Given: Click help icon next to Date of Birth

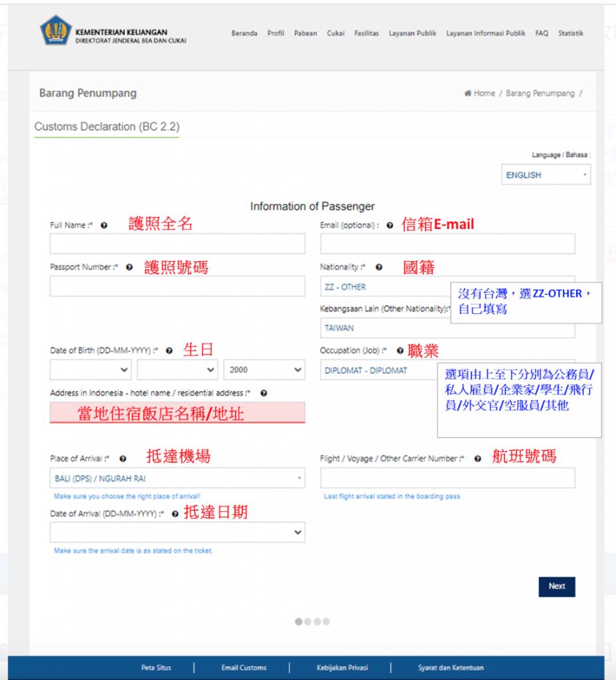Looking at the screenshot, I should [169, 351].
